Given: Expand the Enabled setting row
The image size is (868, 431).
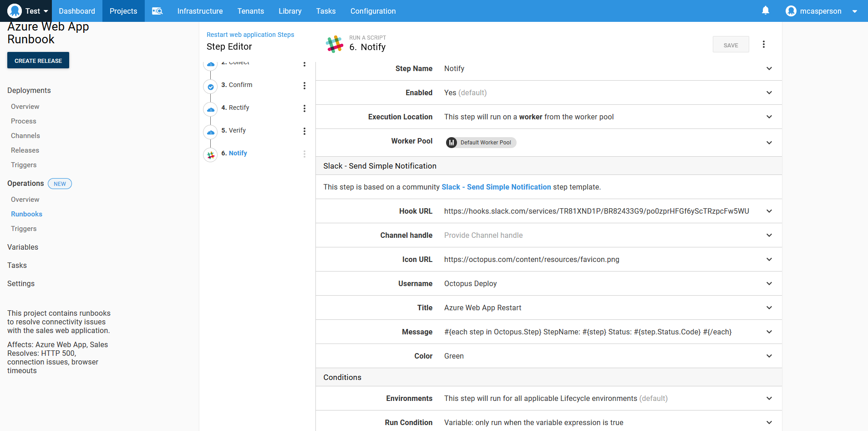Looking at the screenshot, I should (768, 92).
